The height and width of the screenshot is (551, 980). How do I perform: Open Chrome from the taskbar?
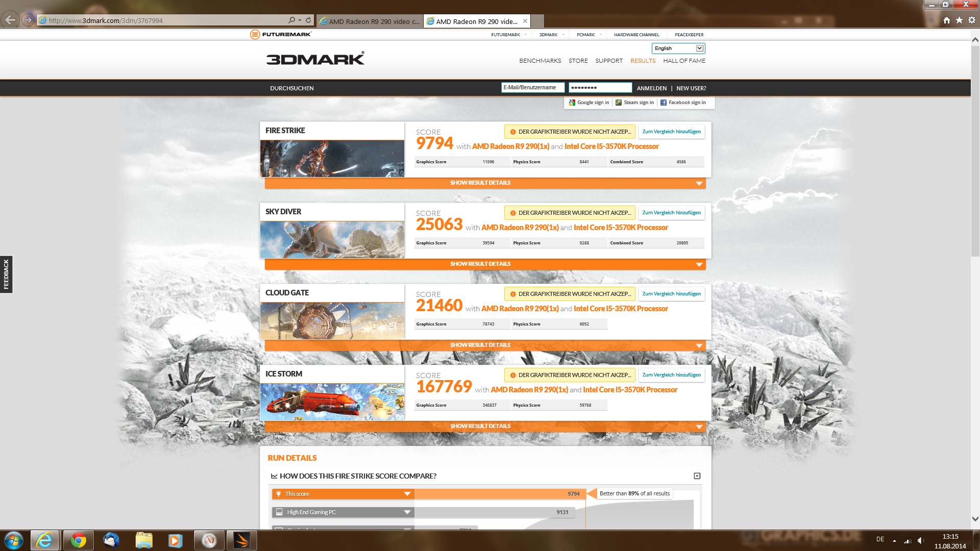tap(78, 540)
